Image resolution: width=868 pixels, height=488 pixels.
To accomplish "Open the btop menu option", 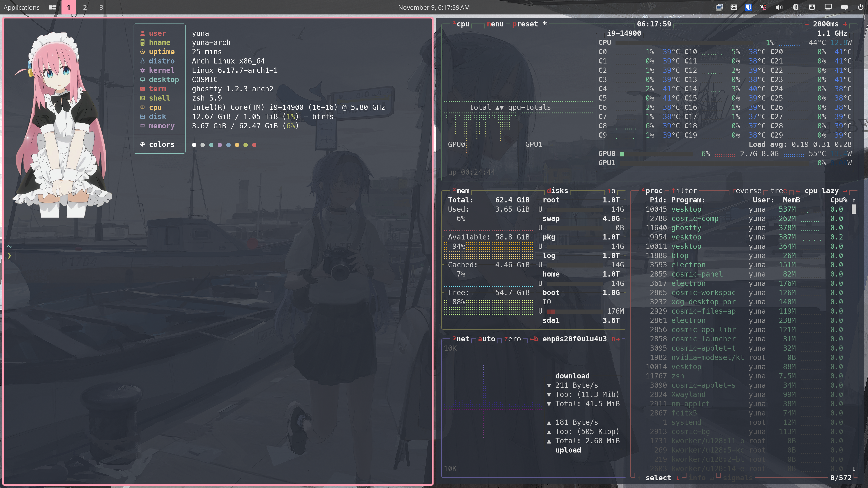I will click(495, 24).
